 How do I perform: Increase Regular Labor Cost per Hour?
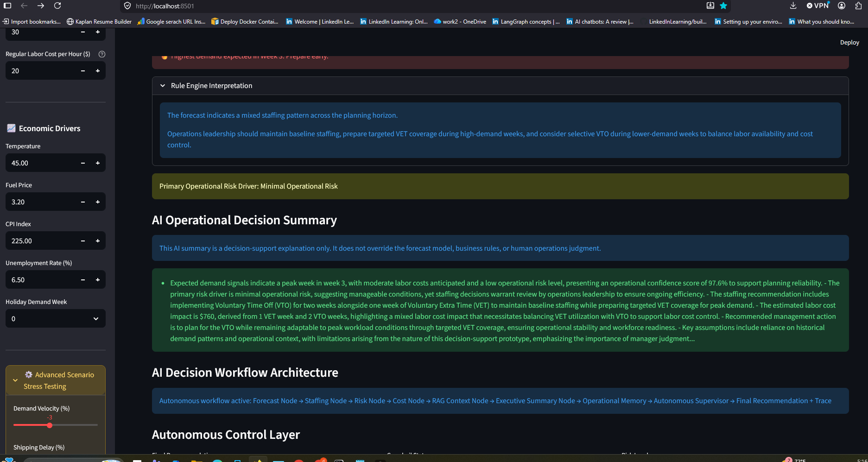click(x=98, y=71)
